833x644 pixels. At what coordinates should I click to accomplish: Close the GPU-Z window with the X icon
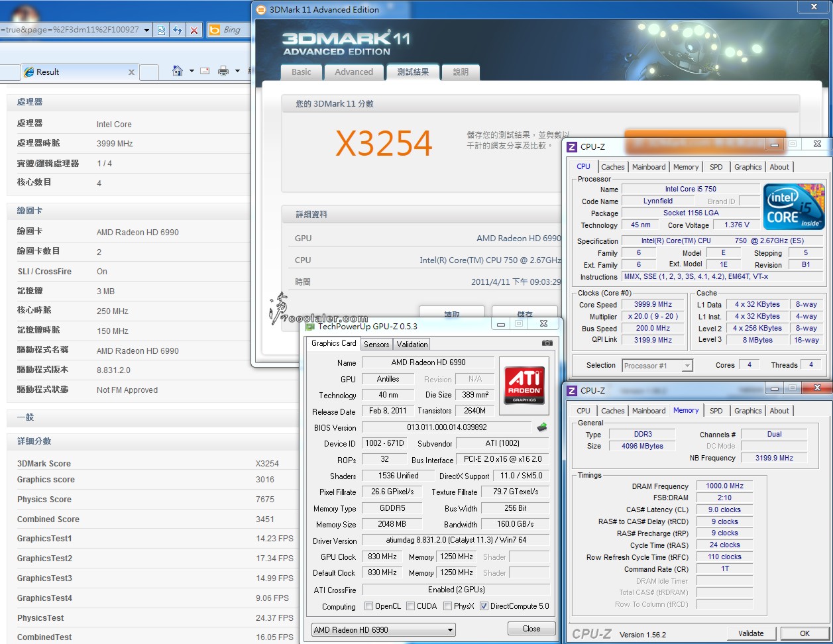pyautogui.click(x=543, y=323)
